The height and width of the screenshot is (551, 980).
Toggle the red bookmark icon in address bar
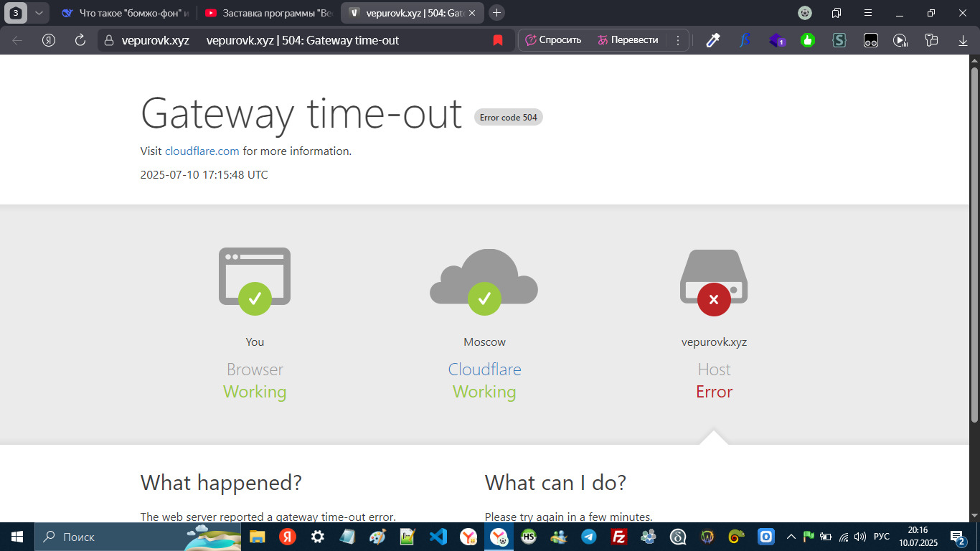pyautogui.click(x=498, y=40)
